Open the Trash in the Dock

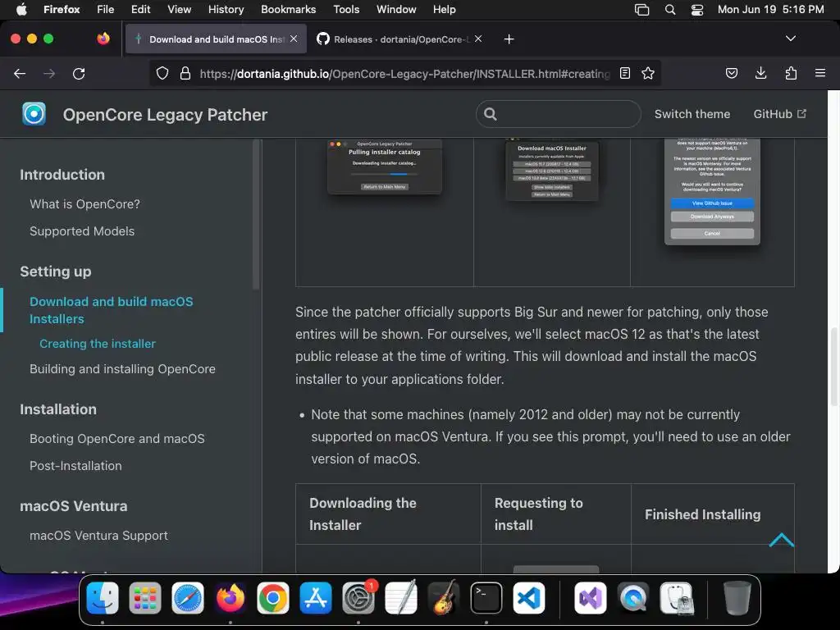(x=737, y=598)
